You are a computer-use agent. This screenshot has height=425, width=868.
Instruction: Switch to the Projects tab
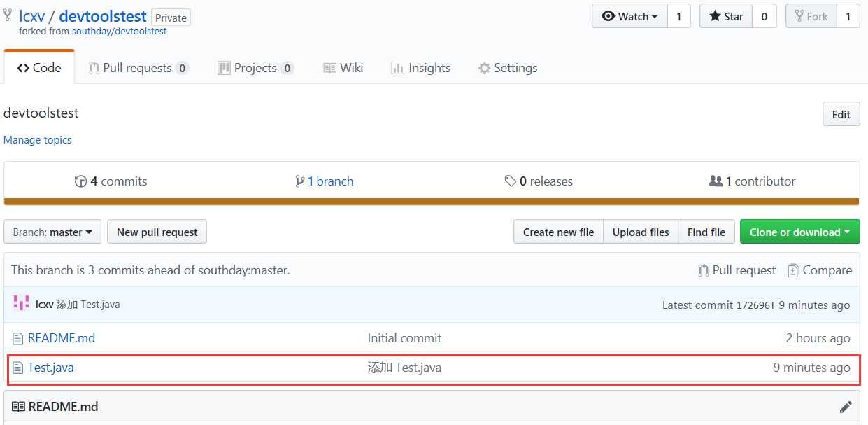coord(255,68)
